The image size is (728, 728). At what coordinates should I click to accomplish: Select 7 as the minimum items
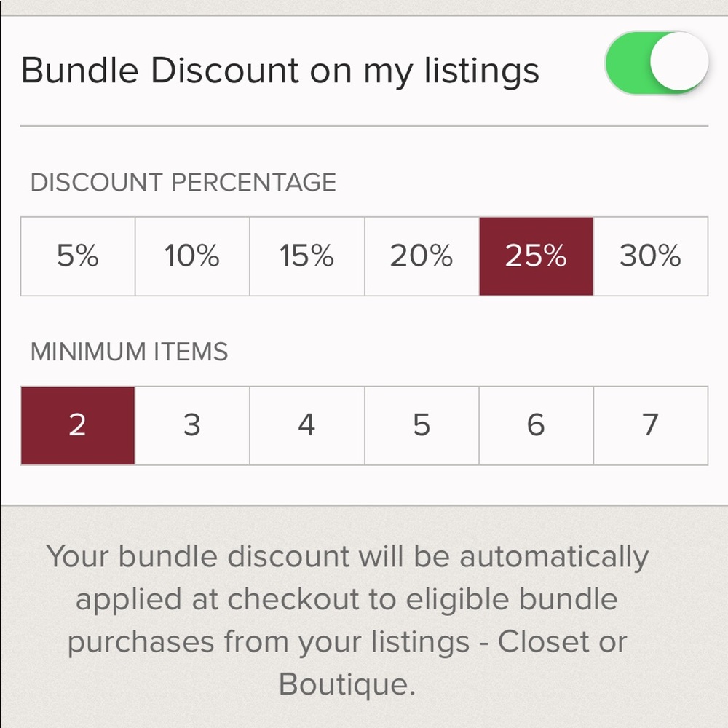point(650,425)
